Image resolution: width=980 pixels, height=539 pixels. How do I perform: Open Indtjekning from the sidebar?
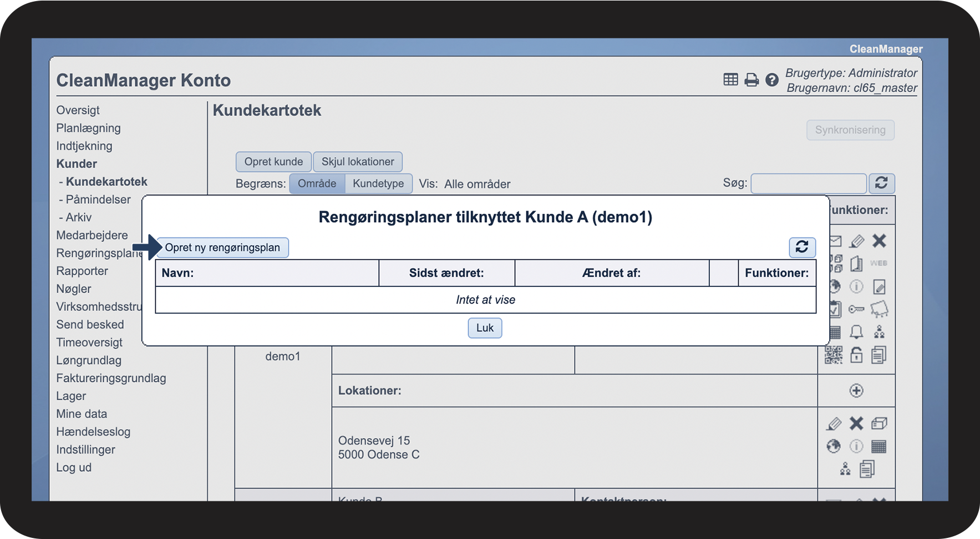click(x=84, y=146)
